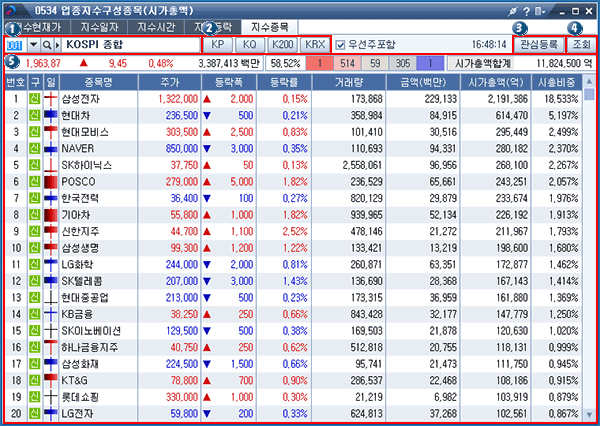Click the candlestick icon for 현대차
Image resolution: width=600 pixels, height=426 pixels.
pos(51,115)
